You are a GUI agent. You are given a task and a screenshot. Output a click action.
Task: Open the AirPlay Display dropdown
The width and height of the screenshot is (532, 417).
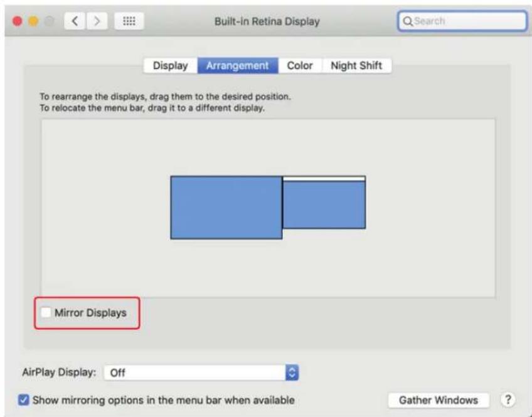[x=201, y=372]
